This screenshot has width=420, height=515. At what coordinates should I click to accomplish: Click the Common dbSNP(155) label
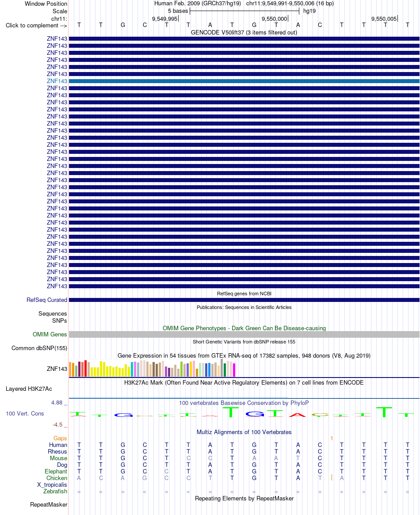click(39, 348)
